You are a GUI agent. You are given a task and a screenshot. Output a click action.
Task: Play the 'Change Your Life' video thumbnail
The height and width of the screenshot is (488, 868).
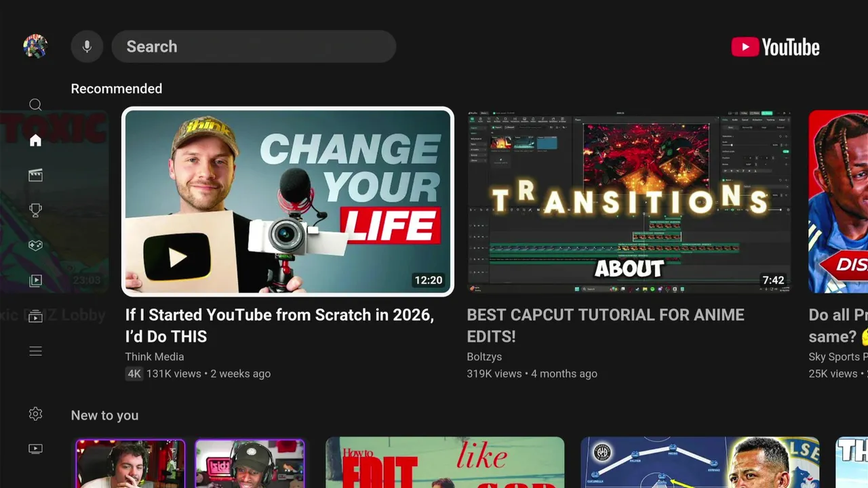288,202
